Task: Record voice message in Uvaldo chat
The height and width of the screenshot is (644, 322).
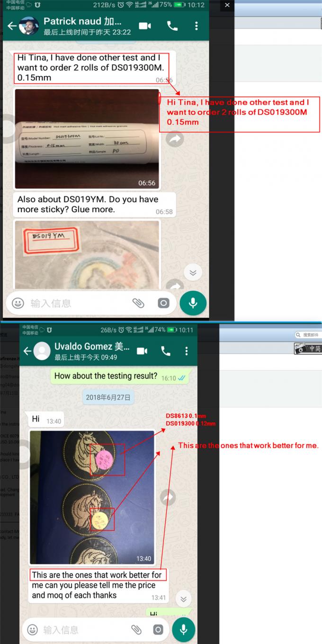Action: click(183, 629)
